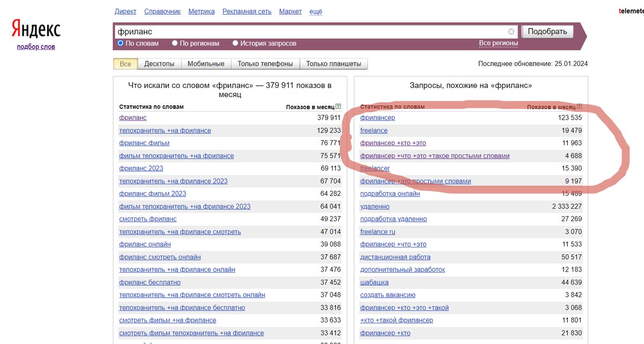The height and width of the screenshot is (344, 644).
Task: Switch to the 'Только телефоны' tab
Action: pyautogui.click(x=265, y=64)
